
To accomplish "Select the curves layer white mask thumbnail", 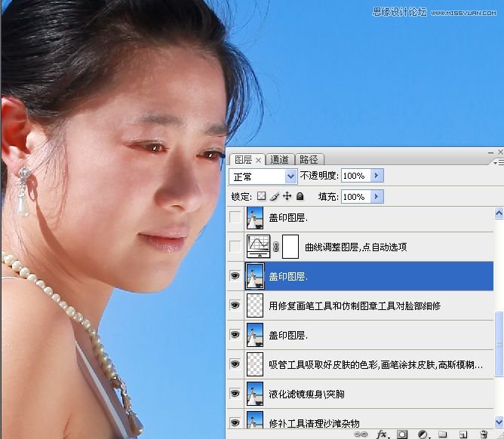I will (x=290, y=247).
